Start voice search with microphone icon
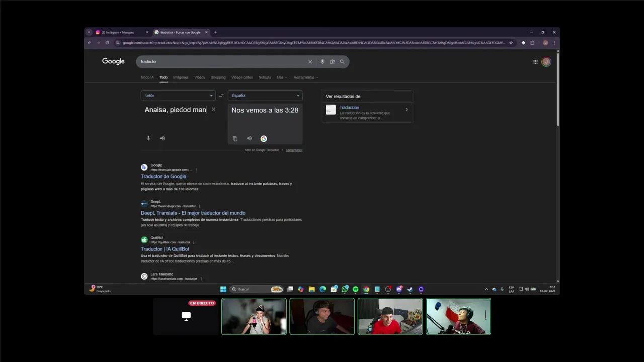644x362 pixels. click(323, 62)
